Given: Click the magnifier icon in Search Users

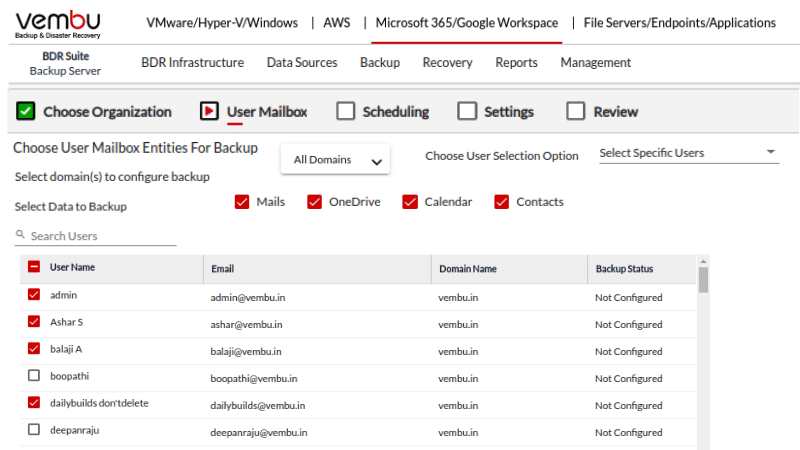Looking at the screenshot, I should [20, 234].
